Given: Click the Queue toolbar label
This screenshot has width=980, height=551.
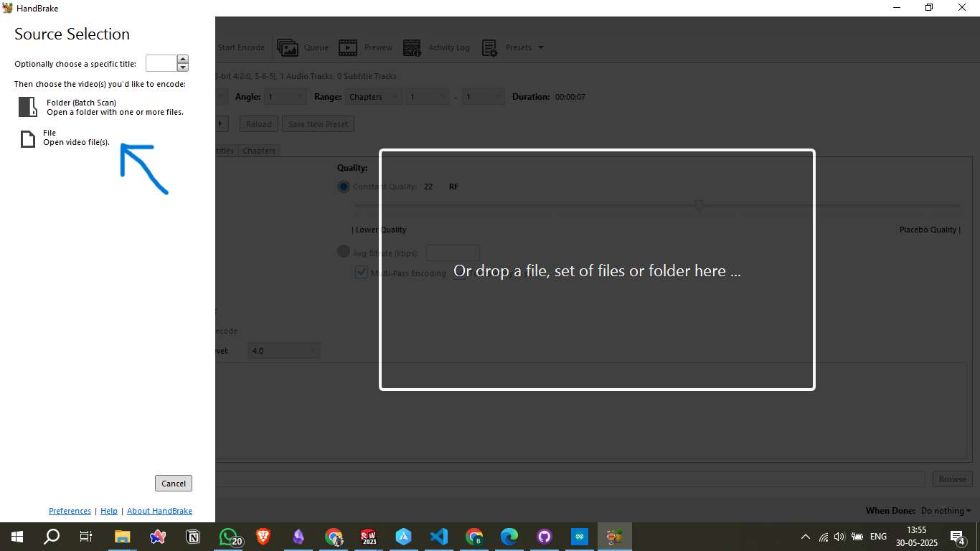Looking at the screenshot, I should click(x=316, y=47).
